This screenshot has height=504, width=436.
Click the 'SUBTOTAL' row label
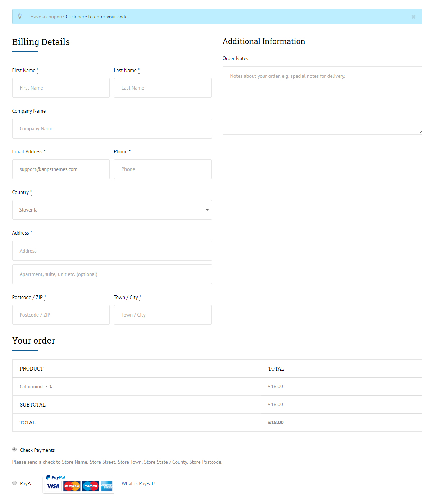[33, 405]
